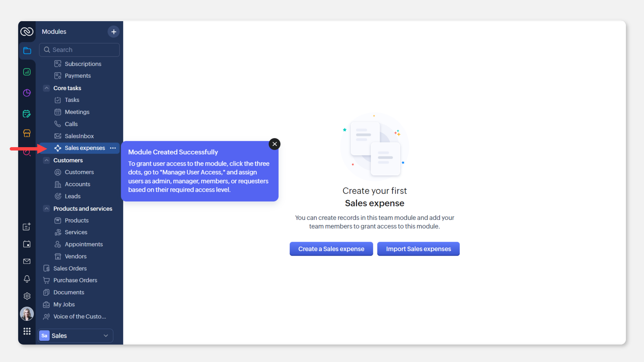644x362 pixels.
Task: Click the orange storefront marketplace icon
Action: pyautogui.click(x=27, y=133)
